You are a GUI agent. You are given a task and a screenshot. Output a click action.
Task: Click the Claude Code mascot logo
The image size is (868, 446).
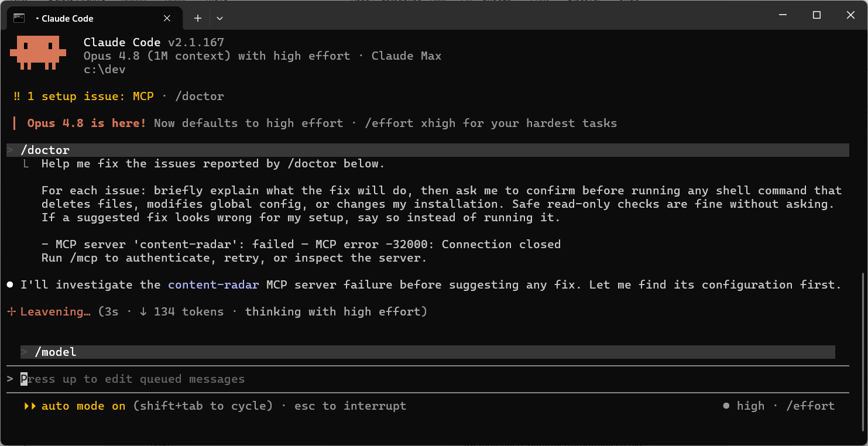[38, 53]
